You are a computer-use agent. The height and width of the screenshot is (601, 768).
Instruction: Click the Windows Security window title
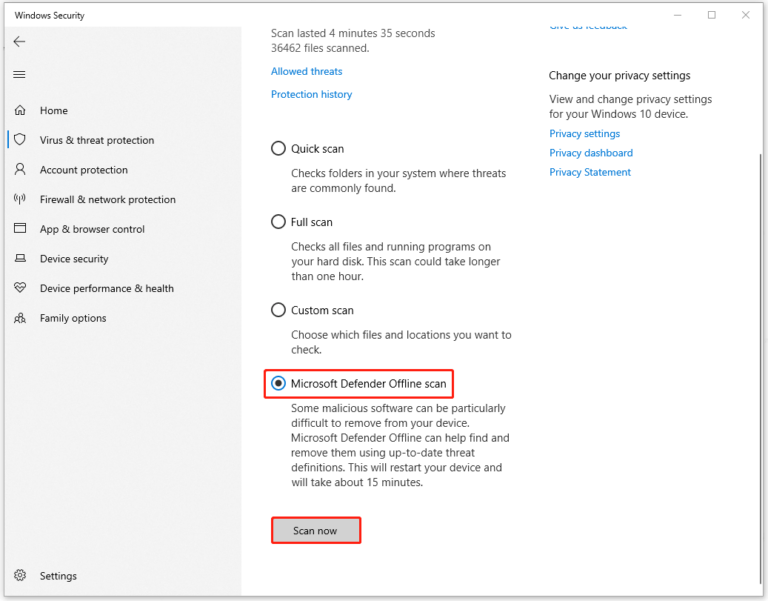49,15
